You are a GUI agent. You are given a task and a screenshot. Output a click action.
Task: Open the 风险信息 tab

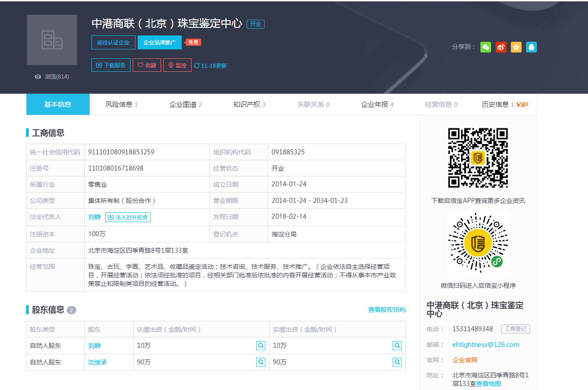[122, 104]
